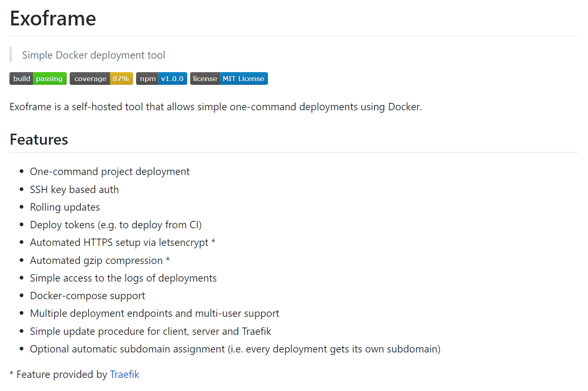Viewport: 588px width, 391px height.
Task: Click 'Automated HTTPS setup via letsencrypt' item
Action: click(123, 243)
